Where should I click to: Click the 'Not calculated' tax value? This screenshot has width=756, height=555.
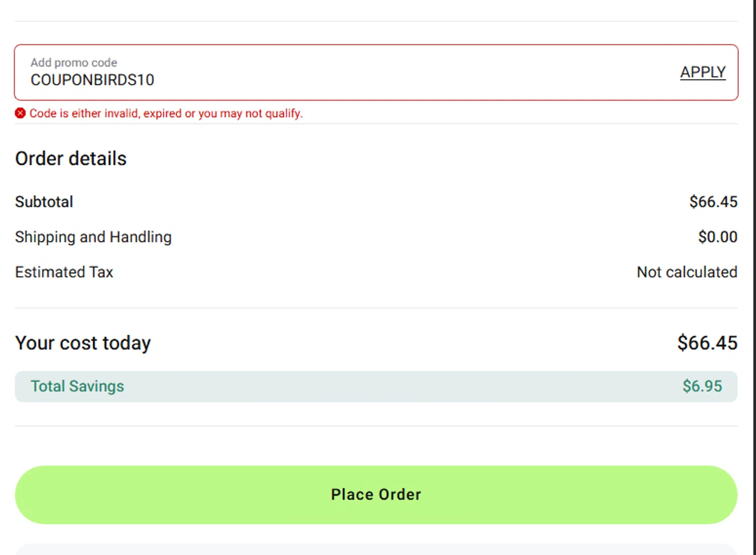(686, 272)
